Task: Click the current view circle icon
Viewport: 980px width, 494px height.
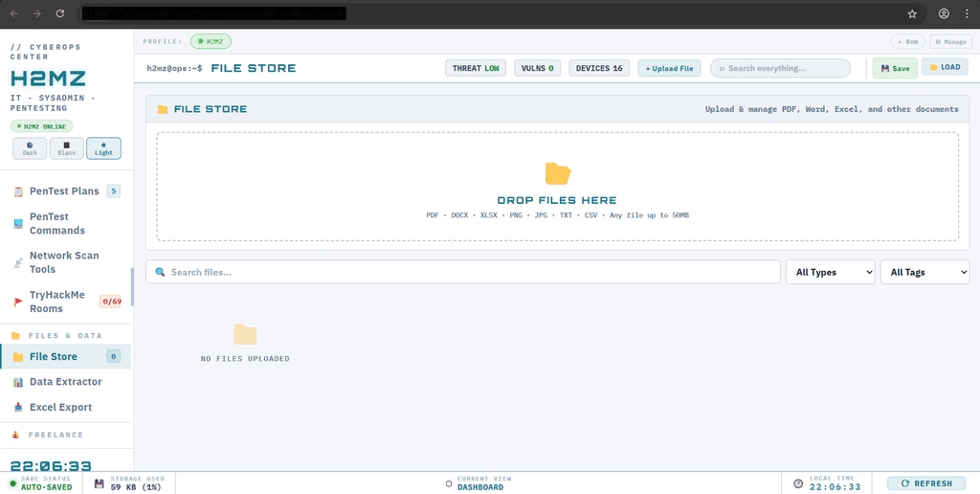Action: tap(449, 483)
